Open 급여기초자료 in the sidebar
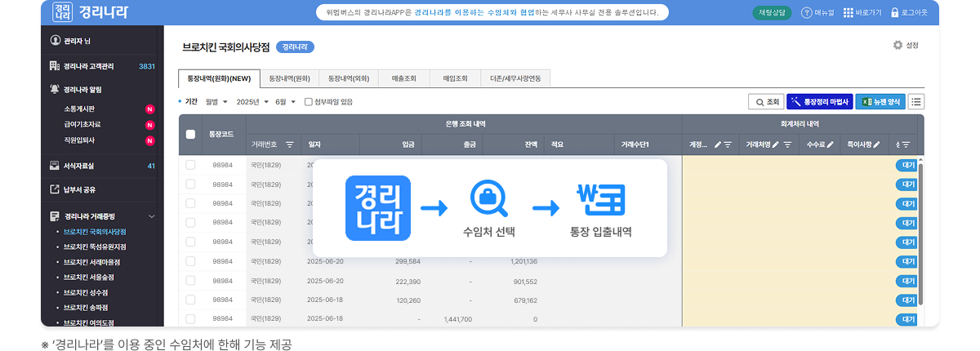The width and height of the screenshot is (980, 351). point(82,125)
